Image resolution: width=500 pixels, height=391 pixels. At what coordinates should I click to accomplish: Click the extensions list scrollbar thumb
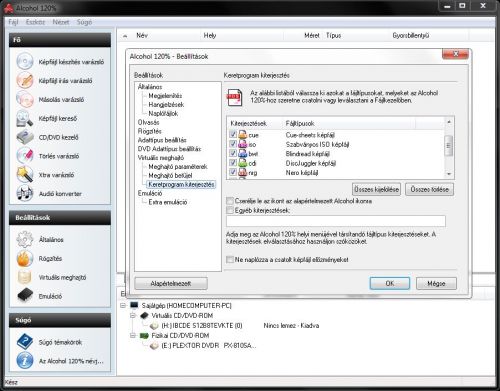[x=449, y=146]
